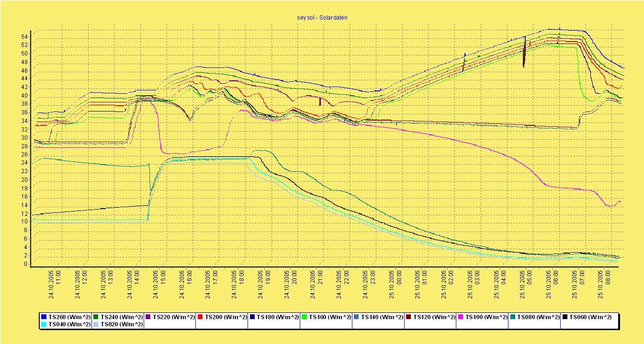This screenshot has height=344, width=644.
Task: Click the TS020 (W/m^2) legend label
Action: click(121, 324)
